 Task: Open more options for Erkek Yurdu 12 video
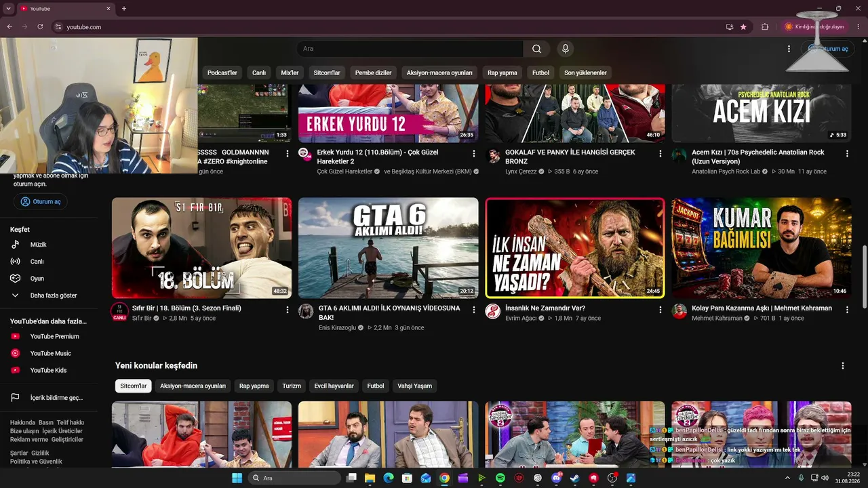tap(474, 154)
